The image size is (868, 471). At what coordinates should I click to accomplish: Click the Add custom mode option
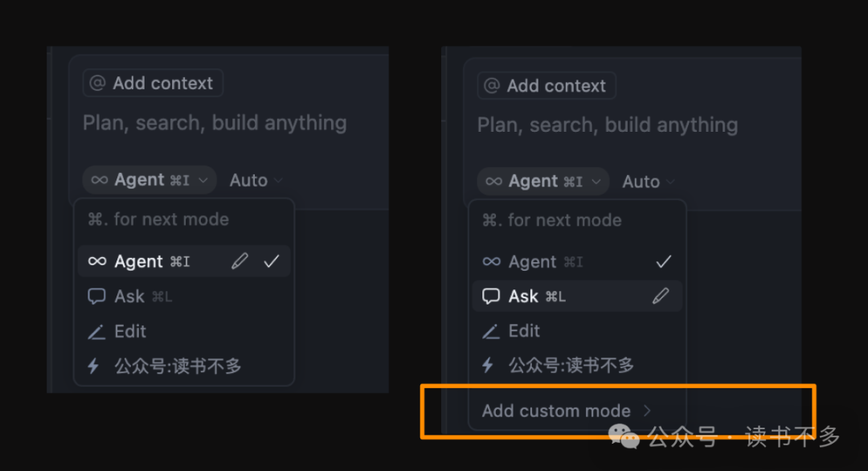click(x=555, y=410)
